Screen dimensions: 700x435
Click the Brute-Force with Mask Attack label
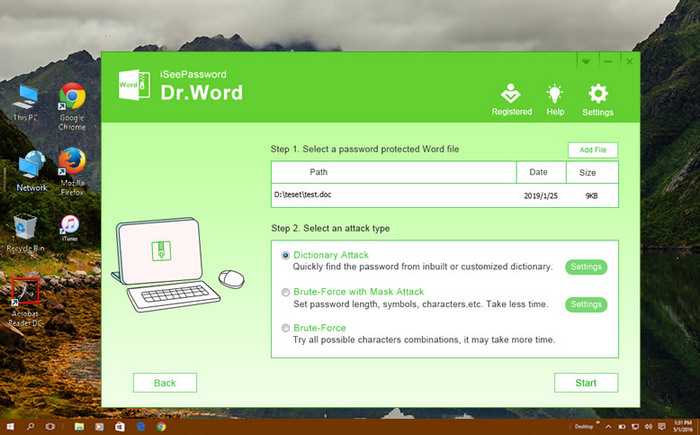pos(358,292)
